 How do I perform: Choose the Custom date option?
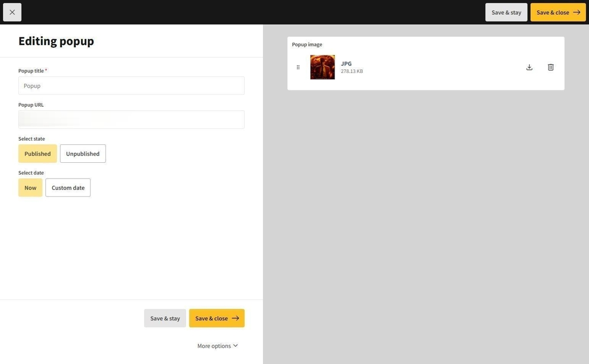(x=68, y=188)
